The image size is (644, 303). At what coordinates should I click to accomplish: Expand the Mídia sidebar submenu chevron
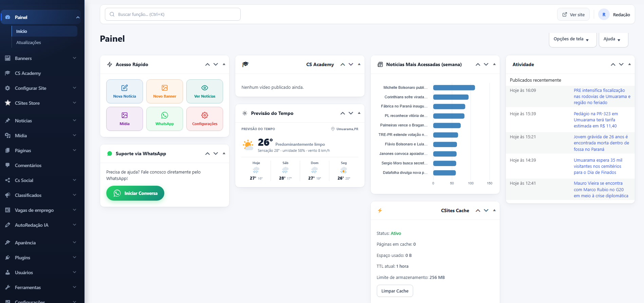[x=74, y=135]
